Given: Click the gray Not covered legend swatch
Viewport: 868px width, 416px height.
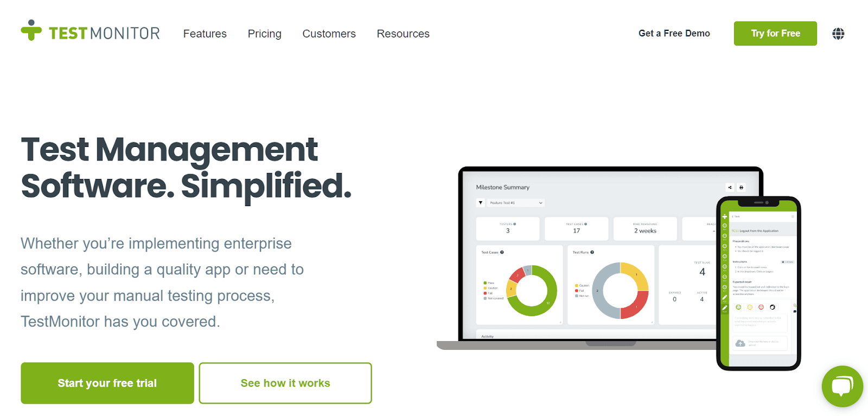Looking at the screenshot, I should tap(485, 298).
